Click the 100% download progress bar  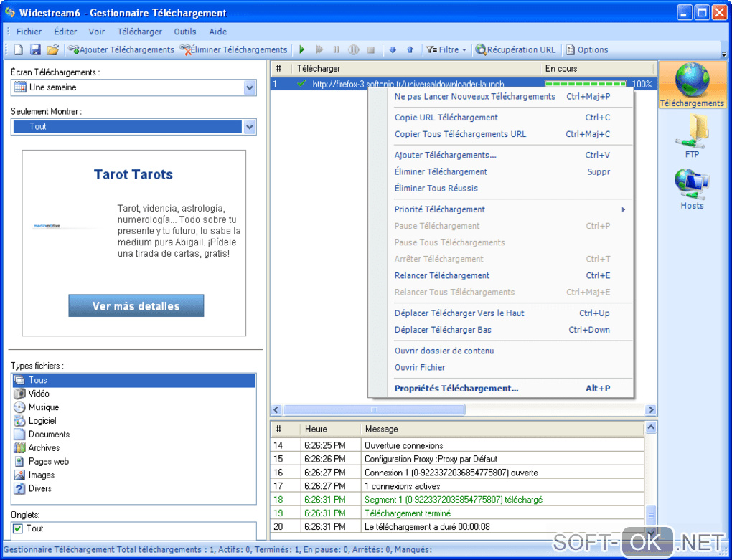[x=586, y=84]
